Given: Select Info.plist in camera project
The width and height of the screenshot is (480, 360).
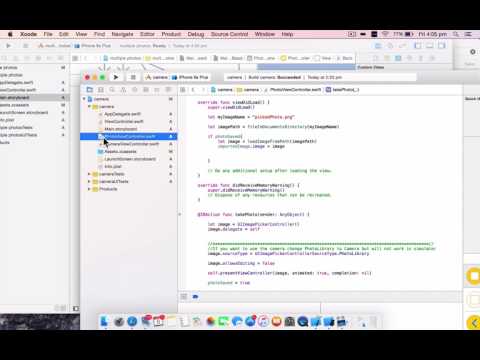Looking at the screenshot, I should [x=129, y=166].
